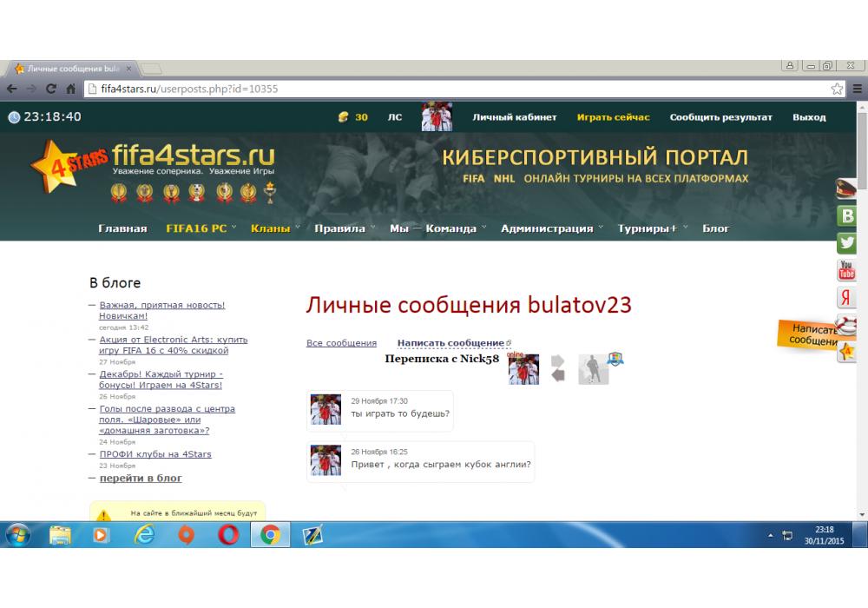Image resolution: width=868 pixels, height=608 pixels.
Task: Open the Блог menu item
Action: click(x=716, y=228)
